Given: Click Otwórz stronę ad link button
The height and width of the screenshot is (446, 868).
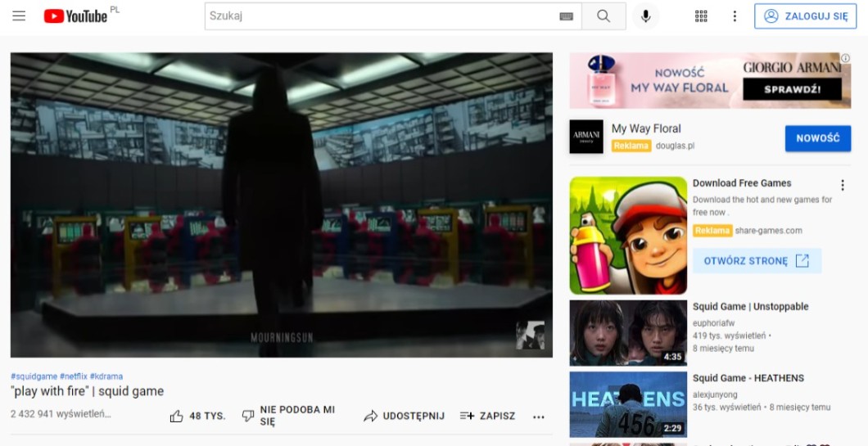Looking at the screenshot, I should (x=757, y=261).
